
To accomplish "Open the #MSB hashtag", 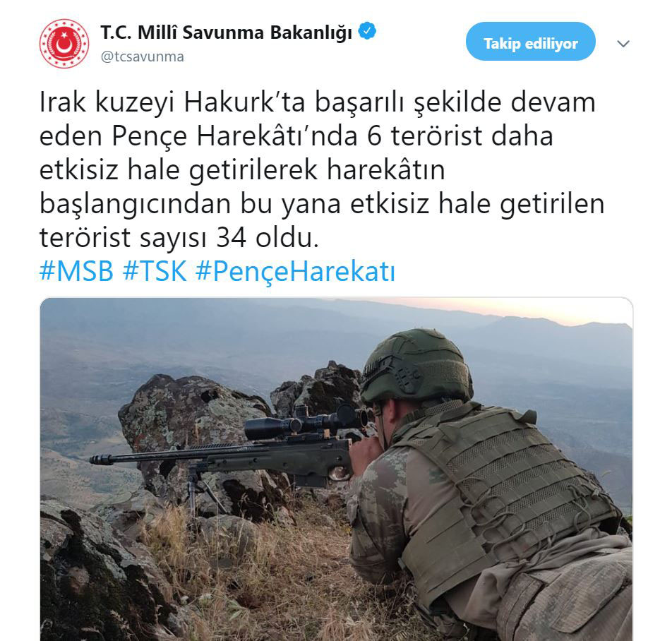I will point(76,272).
